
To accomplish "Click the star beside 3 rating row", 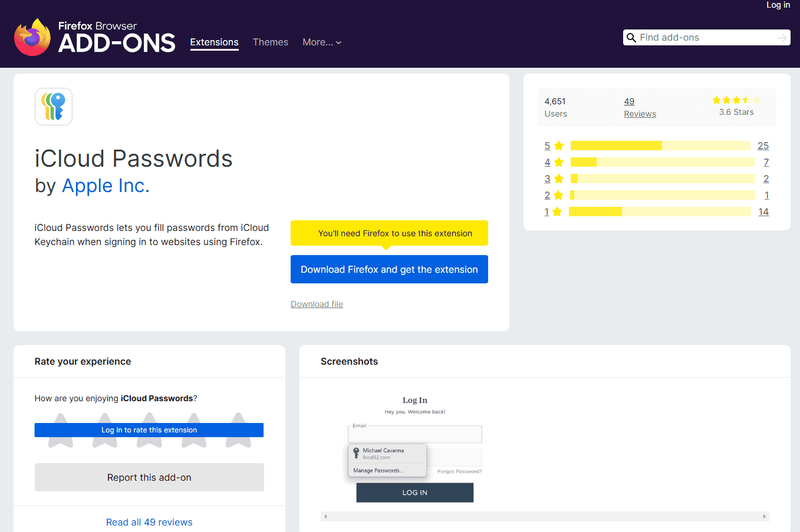I will 559,179.
